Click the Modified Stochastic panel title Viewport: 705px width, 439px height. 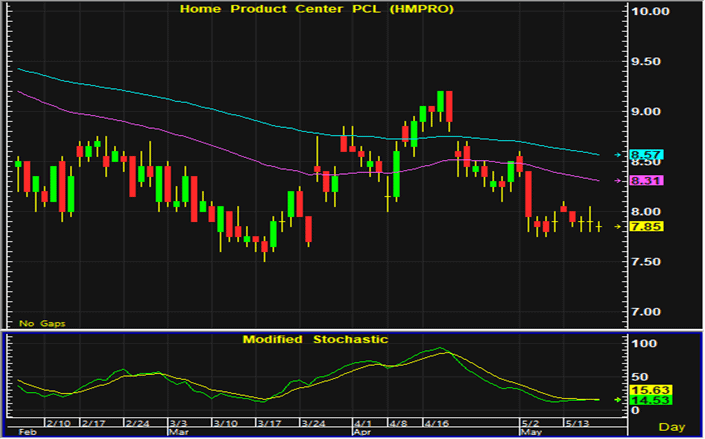tap(314, 339)
